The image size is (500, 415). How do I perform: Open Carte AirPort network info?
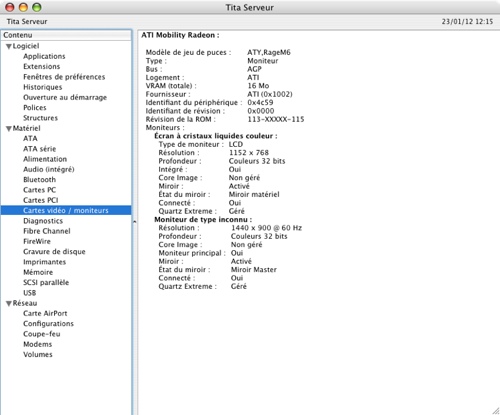(45, 313)
